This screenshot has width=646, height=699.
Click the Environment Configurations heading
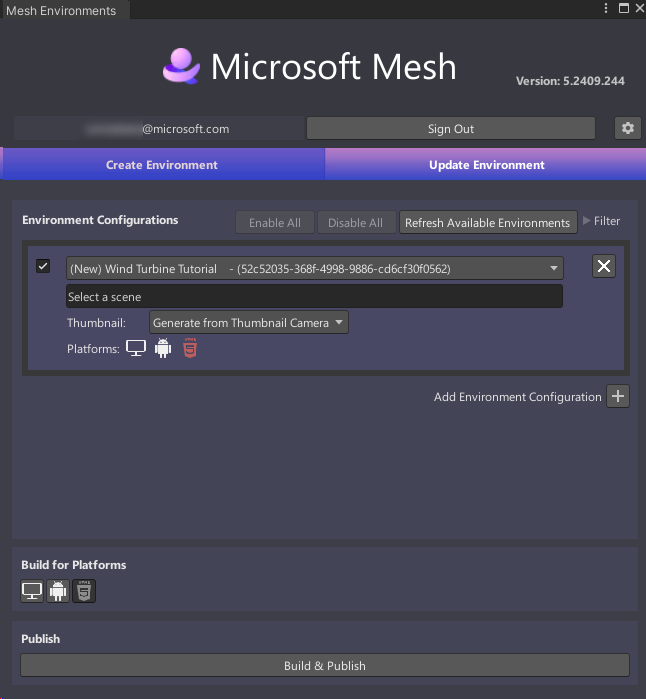click(x=100, y=220)
